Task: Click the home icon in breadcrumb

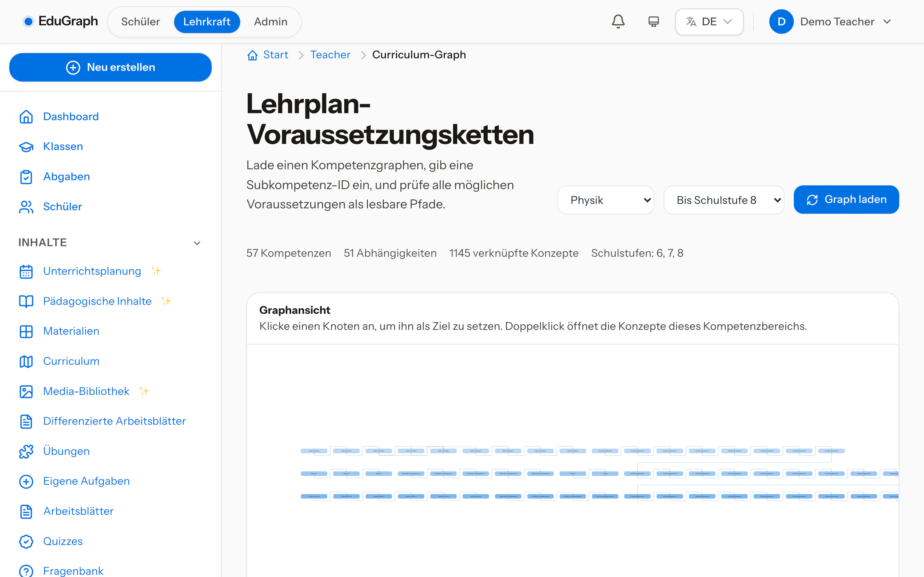Action: click(x=252, y=55)
